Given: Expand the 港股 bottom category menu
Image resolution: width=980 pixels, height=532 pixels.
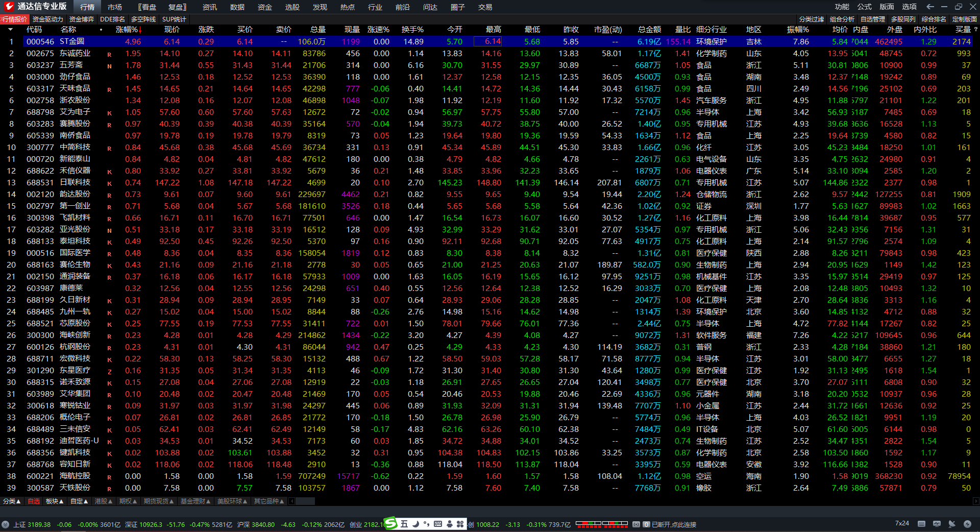Looking at the screenshot, I should (104, 501).
